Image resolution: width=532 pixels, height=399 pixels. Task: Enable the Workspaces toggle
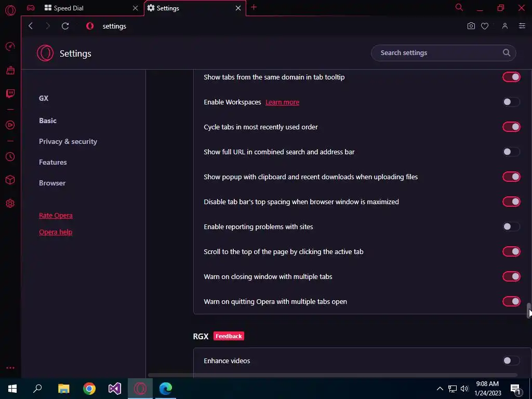coord(511,102)
